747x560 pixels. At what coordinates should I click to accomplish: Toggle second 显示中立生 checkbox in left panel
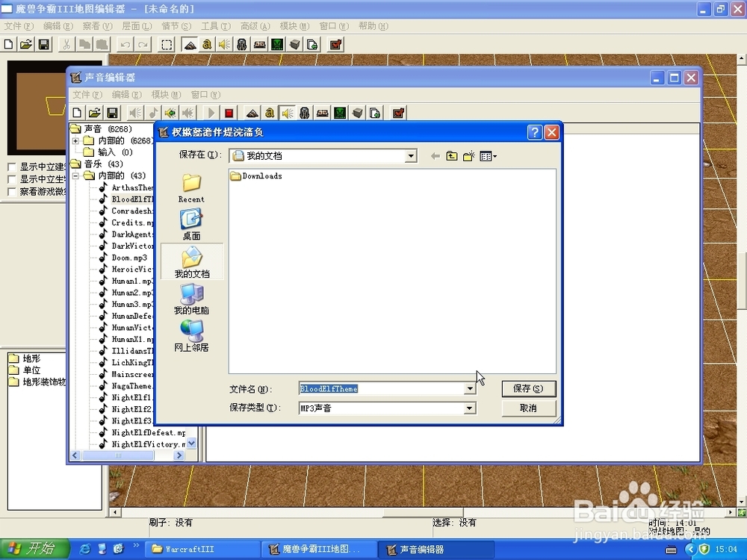12,179
